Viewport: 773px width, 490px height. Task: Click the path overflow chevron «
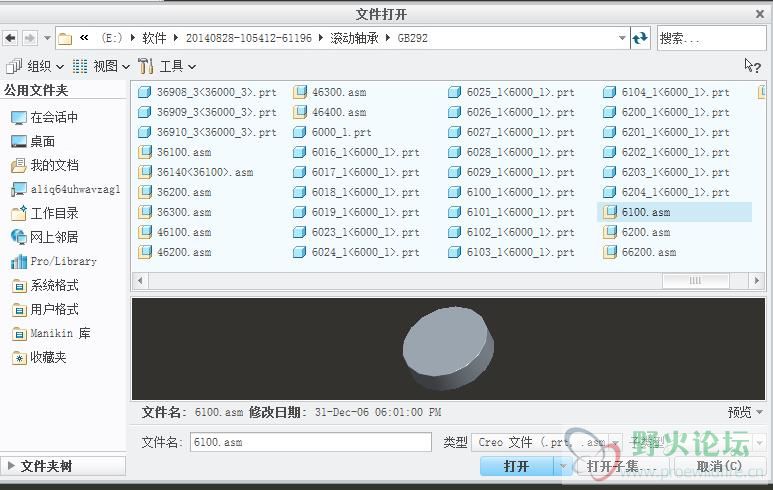click(84, 37)
